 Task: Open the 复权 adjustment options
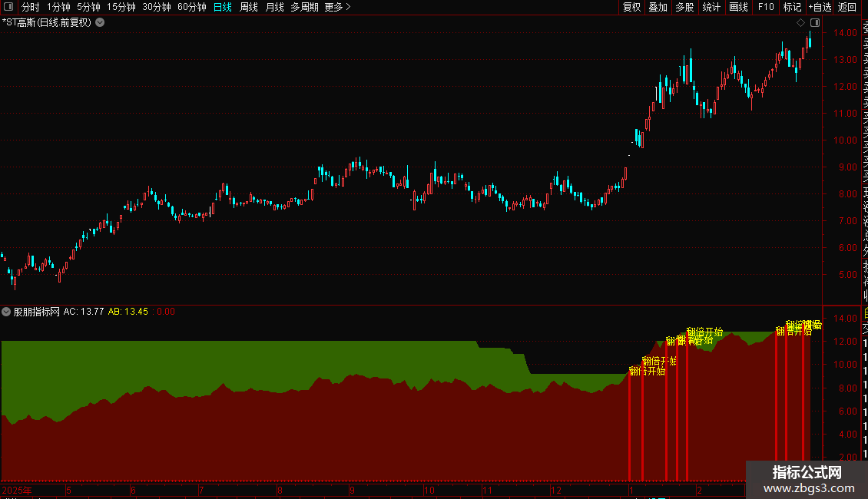[631, 7]
